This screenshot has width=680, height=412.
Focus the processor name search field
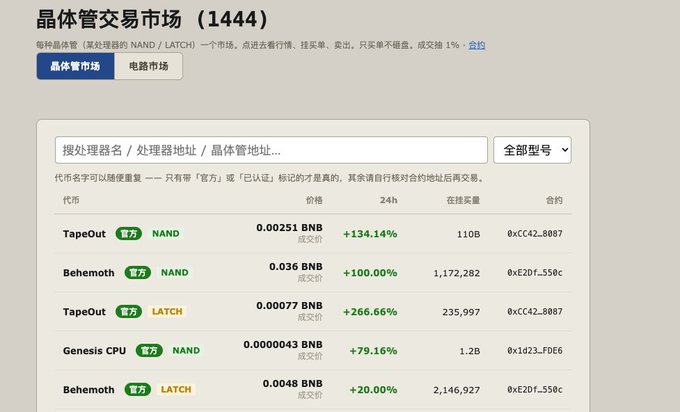[x=271, y=150]
